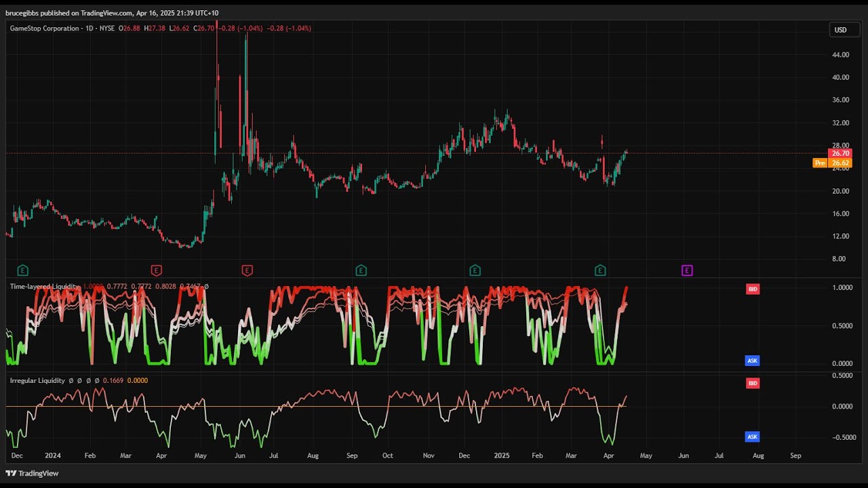The image size is (868, 488).
Task: Click the red 26.70 last price label
Action: pyautogui.click(x=840, y=154)
